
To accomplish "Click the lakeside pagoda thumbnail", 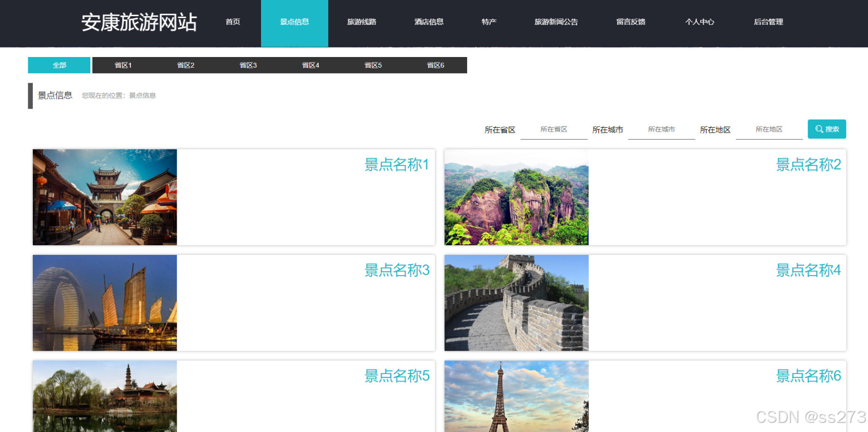I will click(x=105, y=396).
